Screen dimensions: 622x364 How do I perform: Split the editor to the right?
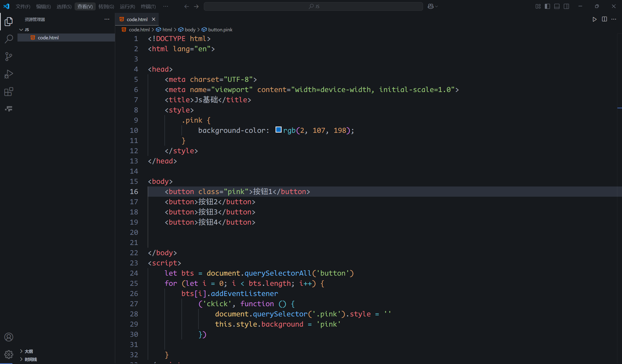(x=604, y=19)
